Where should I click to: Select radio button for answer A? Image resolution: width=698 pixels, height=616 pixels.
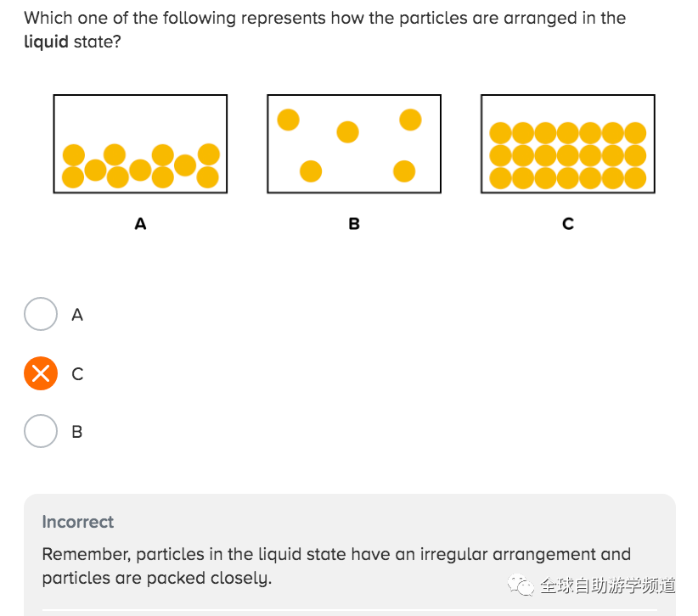point(41,314)
